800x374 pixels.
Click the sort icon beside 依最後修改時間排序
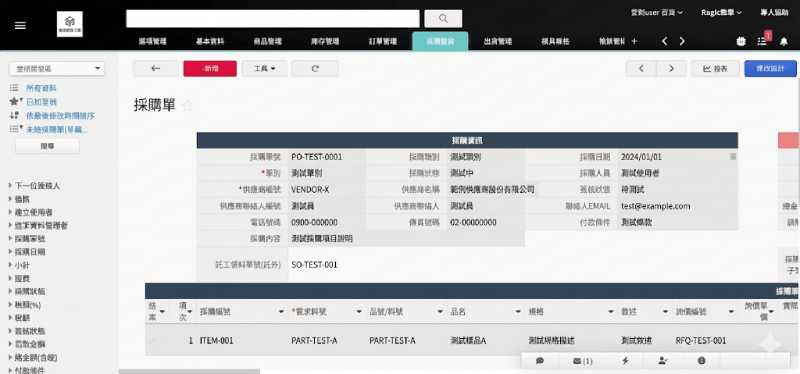(x=14, y=115)
